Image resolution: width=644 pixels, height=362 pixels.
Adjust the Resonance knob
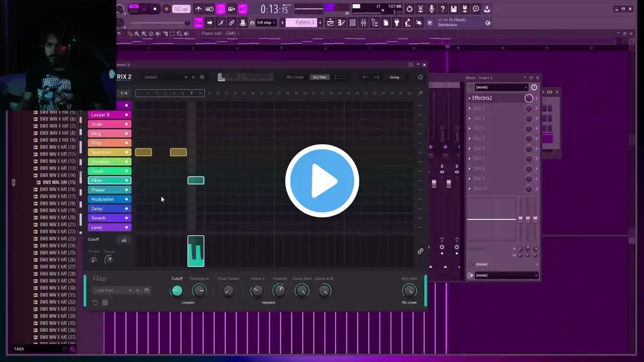click(x=199, y=291)
